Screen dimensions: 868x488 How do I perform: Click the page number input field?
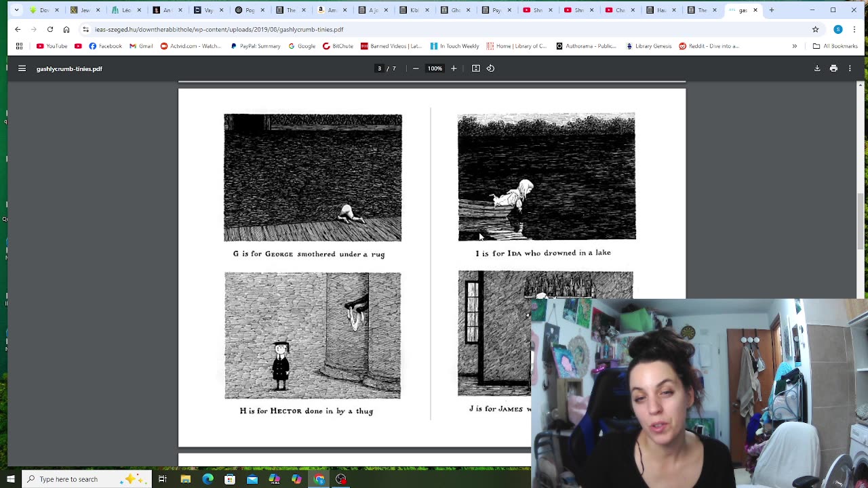point(379,68)
